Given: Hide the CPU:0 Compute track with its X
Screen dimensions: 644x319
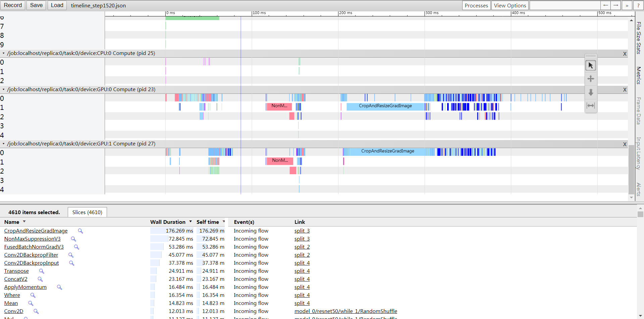Looking at the screenshot, I should 625,53.
